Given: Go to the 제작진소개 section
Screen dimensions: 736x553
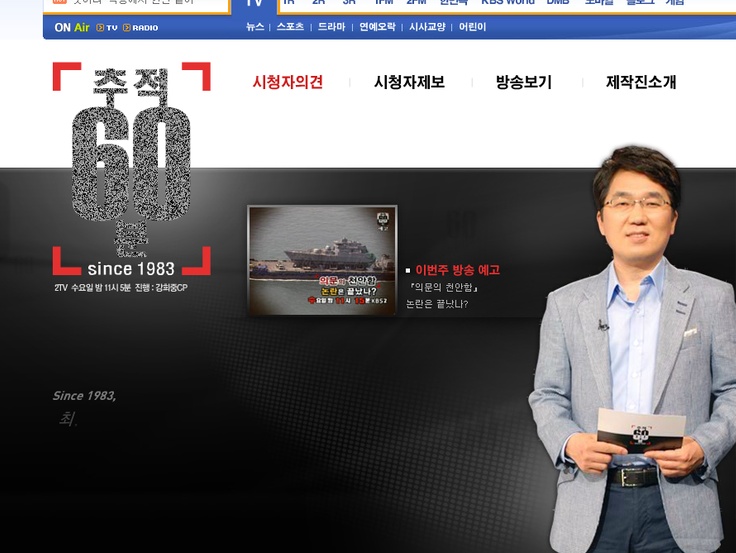Looking at the screenshot, I should 641,82.
